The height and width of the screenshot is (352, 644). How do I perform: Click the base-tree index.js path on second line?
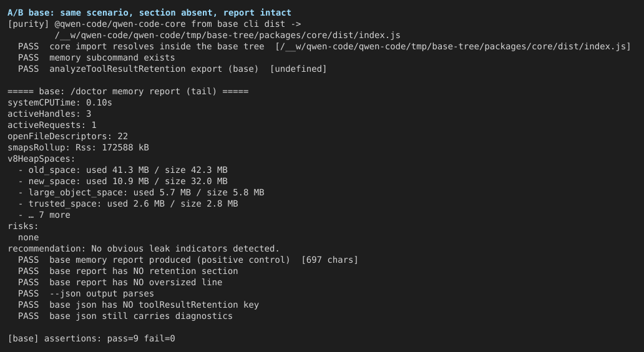tap(228, 36)
